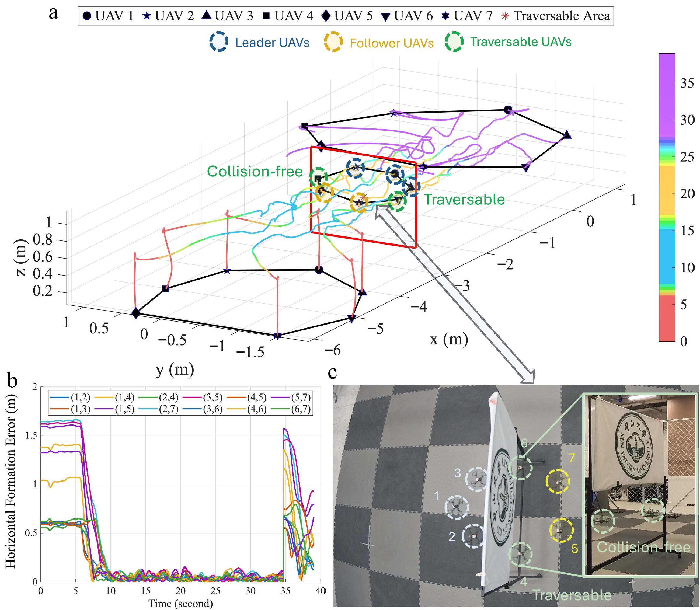Click the UAV 4 square legend marker
The width and height of the screenshot is (700, 610).
point(267,16)
